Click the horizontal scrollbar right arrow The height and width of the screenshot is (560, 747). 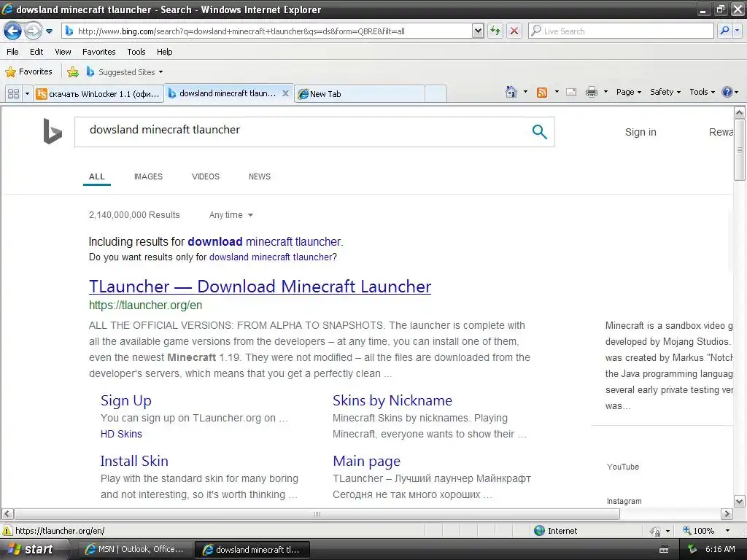727,514
